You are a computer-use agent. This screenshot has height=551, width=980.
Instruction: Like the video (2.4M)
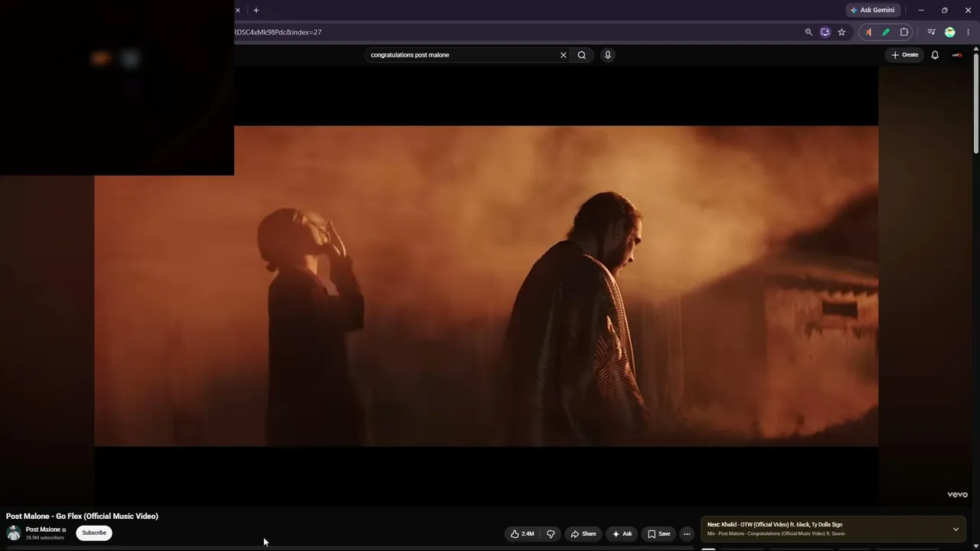coord(522,534)
